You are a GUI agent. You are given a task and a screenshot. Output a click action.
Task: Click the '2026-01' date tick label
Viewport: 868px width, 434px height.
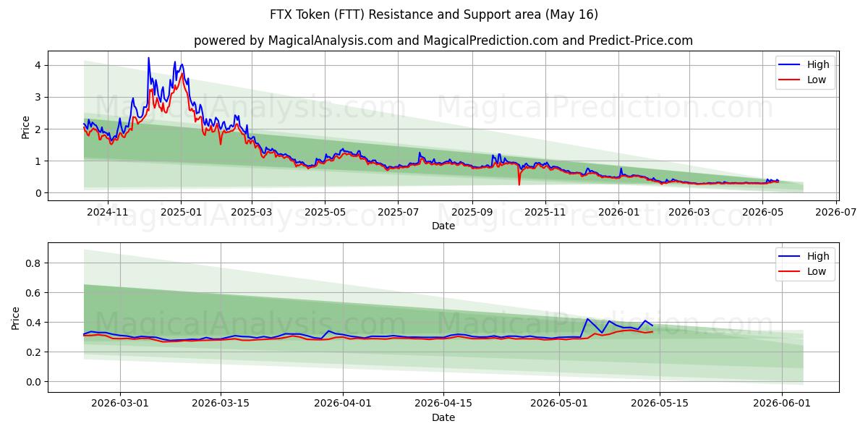click(619, 212)
